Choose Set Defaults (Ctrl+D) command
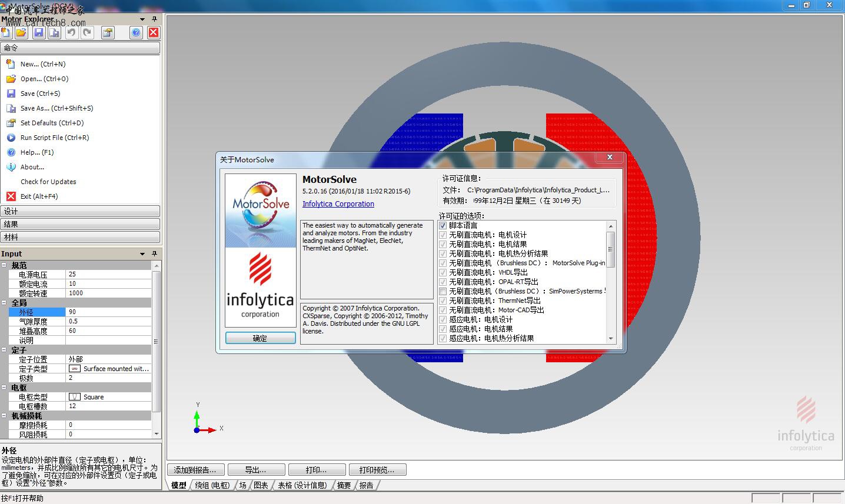 pos(52,123)
